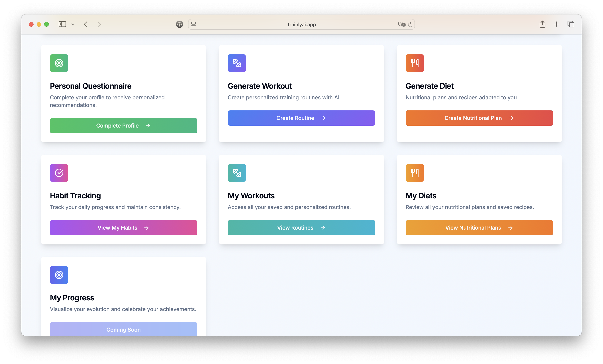Click text 'Complete your profile to receive personalized recommendations.'
This screenshot has width=603, height=364.
107,101
